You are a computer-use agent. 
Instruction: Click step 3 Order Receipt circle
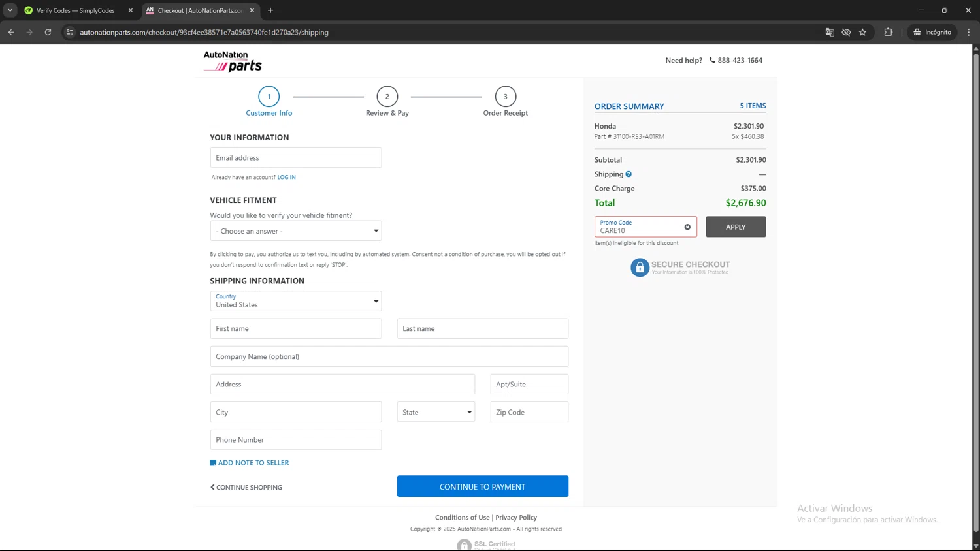click(x=506, y=97)
